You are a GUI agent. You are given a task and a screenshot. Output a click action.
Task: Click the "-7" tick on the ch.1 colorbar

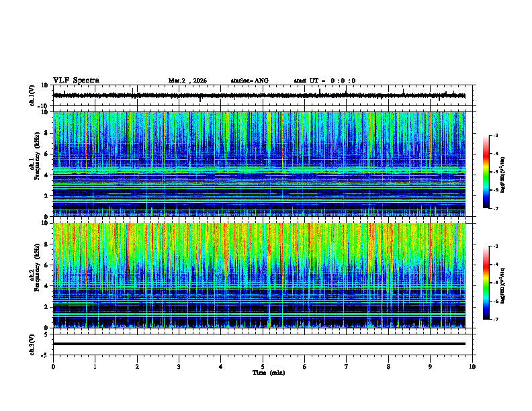495,208
